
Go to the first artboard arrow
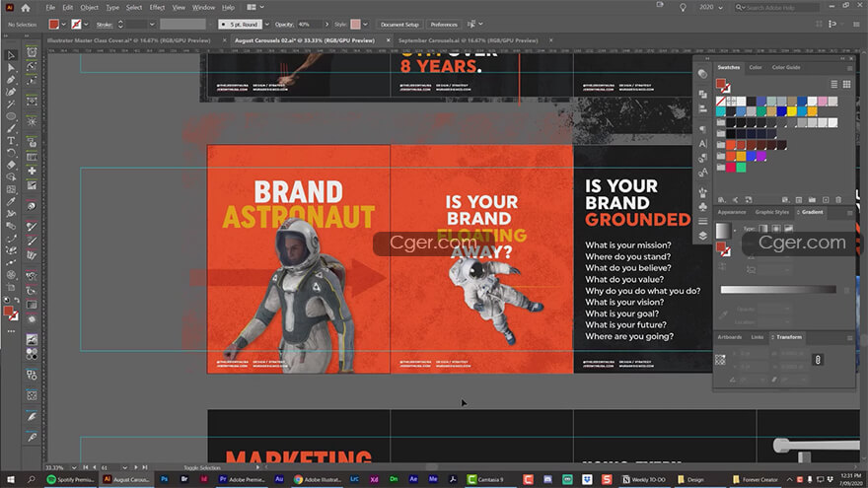(85, 467)
